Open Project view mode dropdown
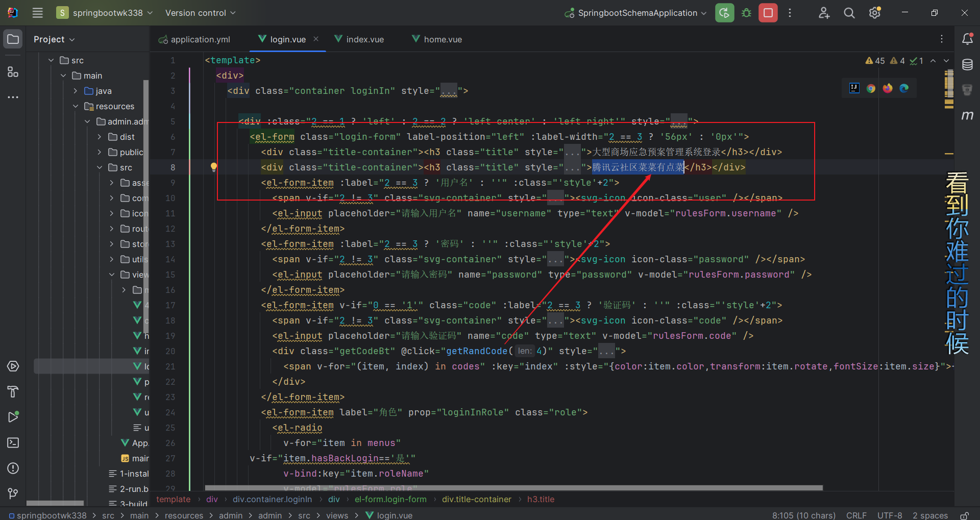980x520 pixels. pyautogui.click(x=54, y=39)
